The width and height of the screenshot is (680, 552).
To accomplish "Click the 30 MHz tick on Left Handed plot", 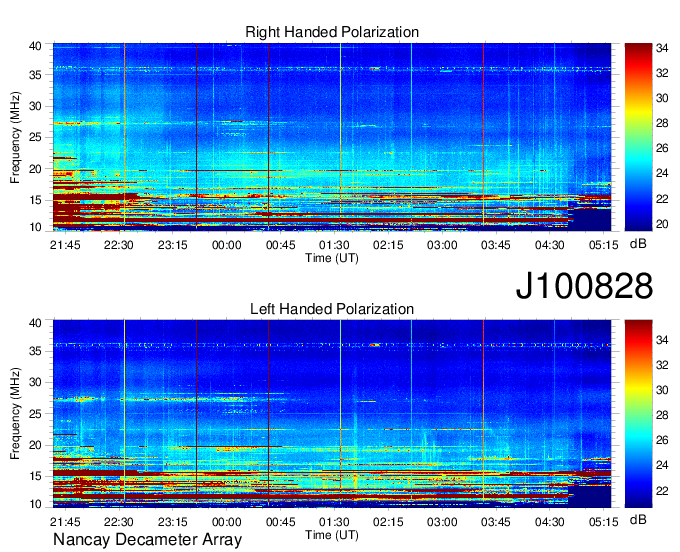I will 35,382.
